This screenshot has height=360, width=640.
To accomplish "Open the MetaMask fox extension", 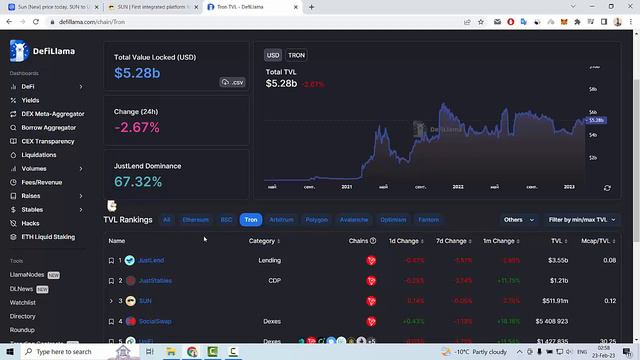I will click(x=564, y=22).
